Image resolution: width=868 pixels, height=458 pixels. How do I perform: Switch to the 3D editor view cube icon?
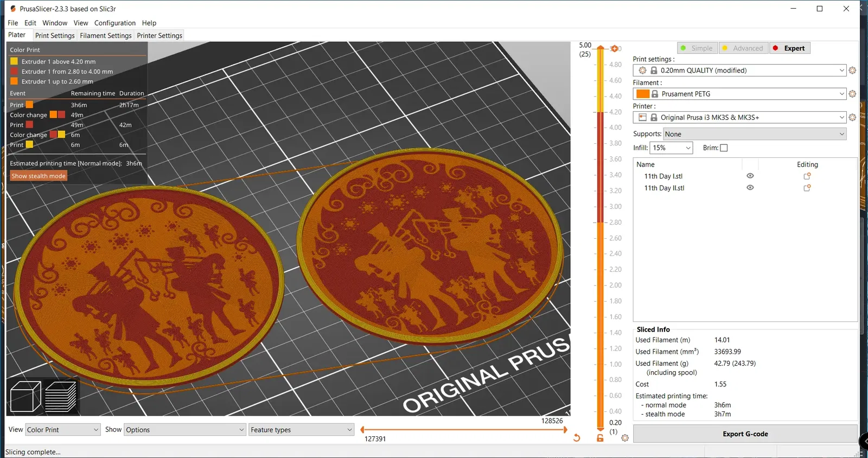click(x=25, y=396)
